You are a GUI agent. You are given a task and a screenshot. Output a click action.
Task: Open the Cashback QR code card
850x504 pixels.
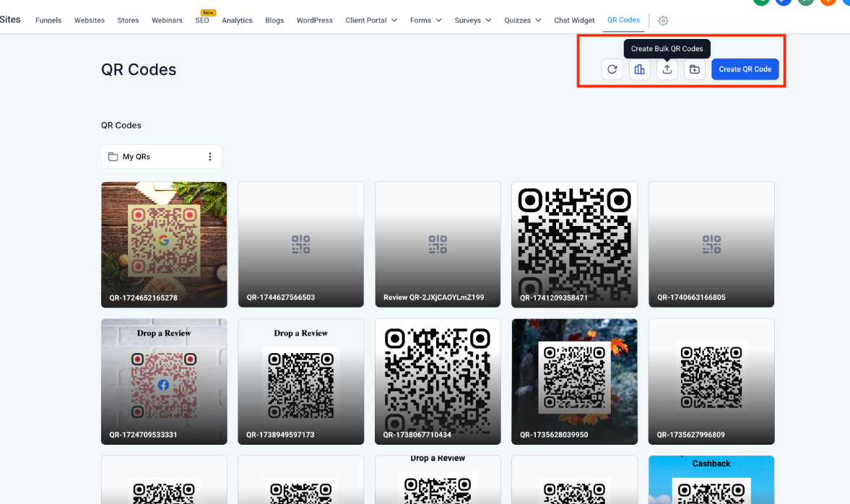pyautogui.click(x=711, y=479)
